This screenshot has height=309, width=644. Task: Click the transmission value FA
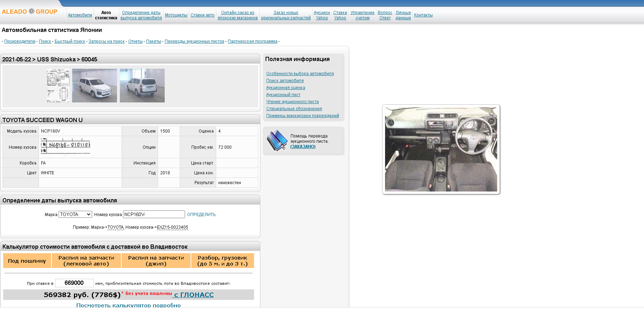pos(43,163)
